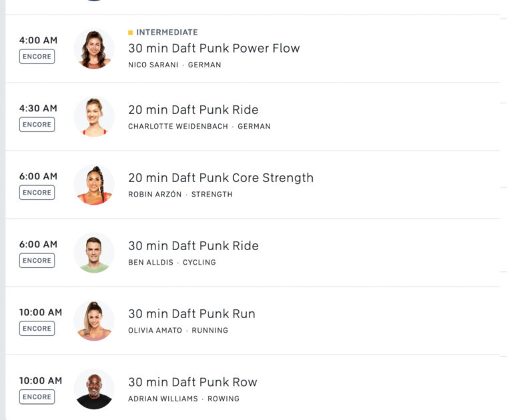This screenshot has height=420, width=507.
Task: Click Olivia Amato's instructor avatar
Action: tap(93, 321)
